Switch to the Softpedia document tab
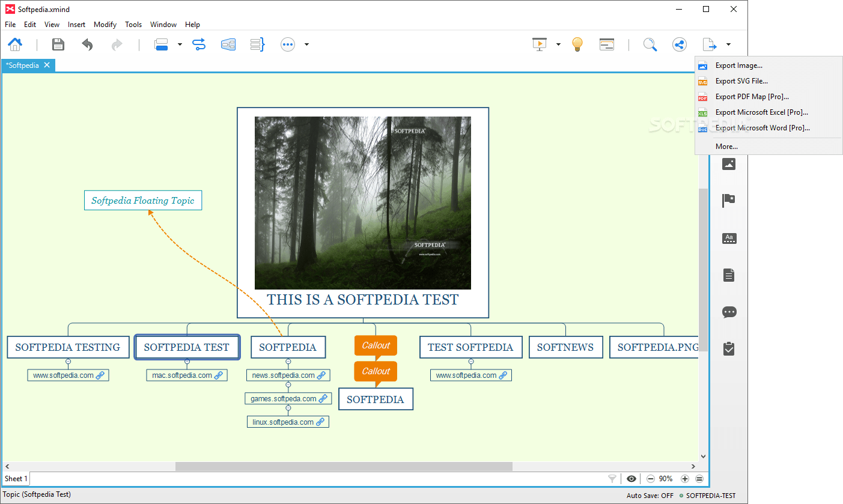 point(24,65)
